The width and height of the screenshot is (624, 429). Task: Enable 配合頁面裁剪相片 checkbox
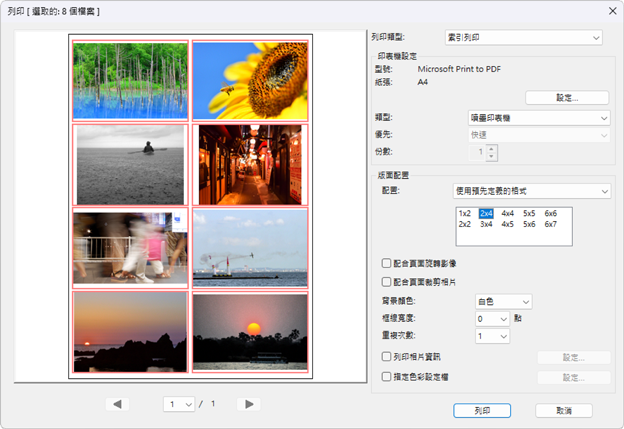tap(387, 282)
